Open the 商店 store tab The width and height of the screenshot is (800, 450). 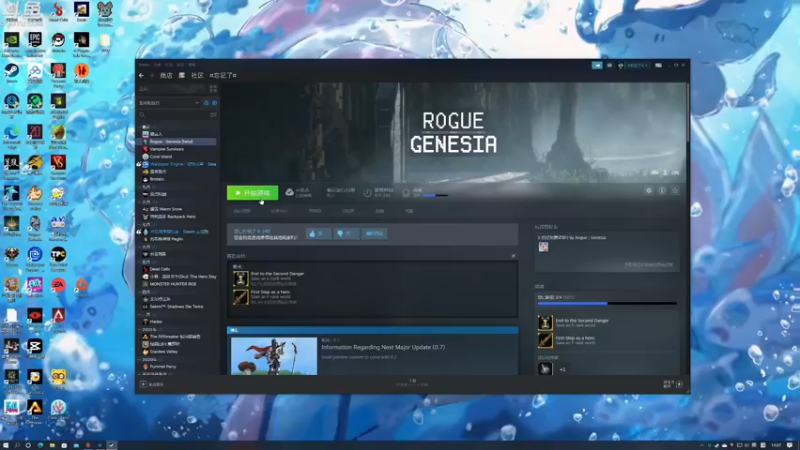[166, 76]
